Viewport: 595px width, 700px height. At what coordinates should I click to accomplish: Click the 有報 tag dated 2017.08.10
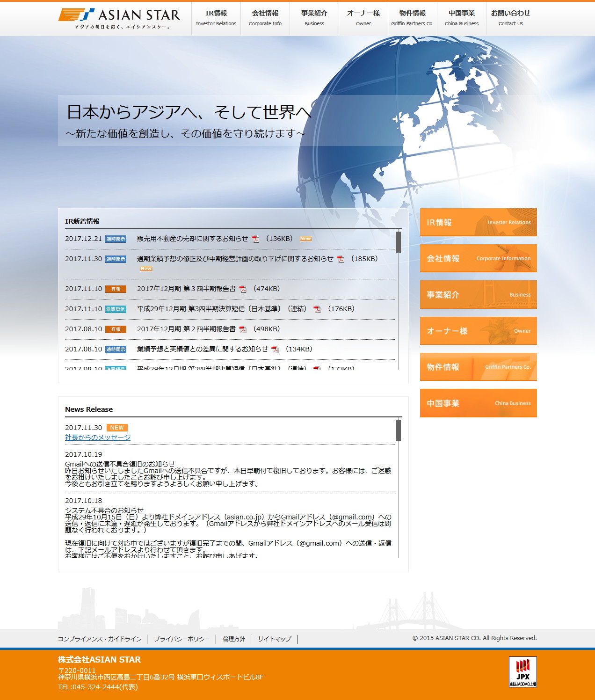pos(116,329)
